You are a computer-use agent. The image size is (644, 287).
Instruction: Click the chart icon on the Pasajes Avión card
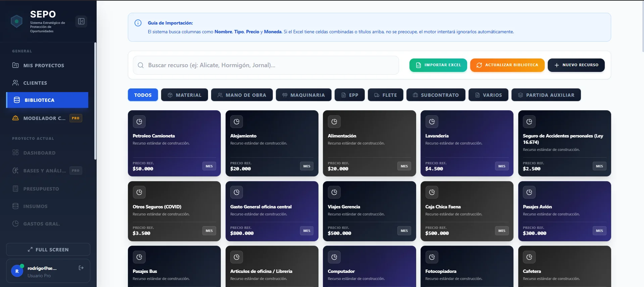(529, 192)
